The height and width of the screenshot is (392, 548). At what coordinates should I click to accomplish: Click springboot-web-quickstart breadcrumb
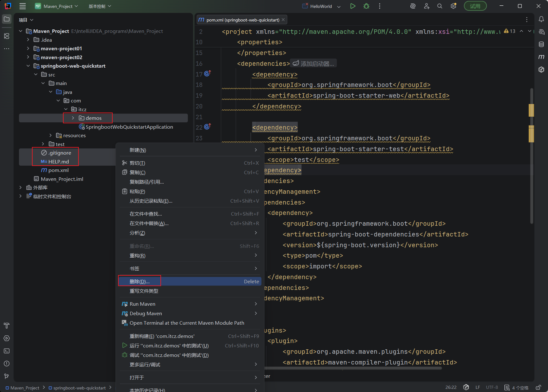(x=77, y=388)
